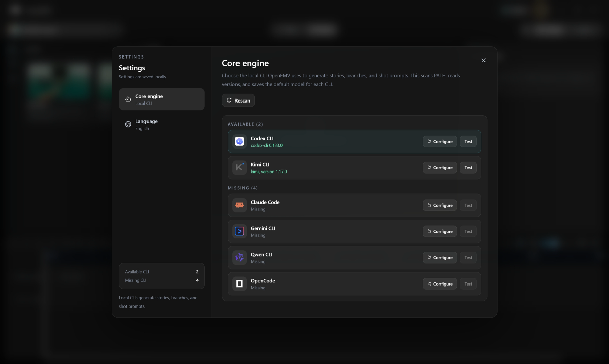This screenshot has height=364, width=609.
Task: Test the Codex CLI
Action: click(x=468, y=141)
